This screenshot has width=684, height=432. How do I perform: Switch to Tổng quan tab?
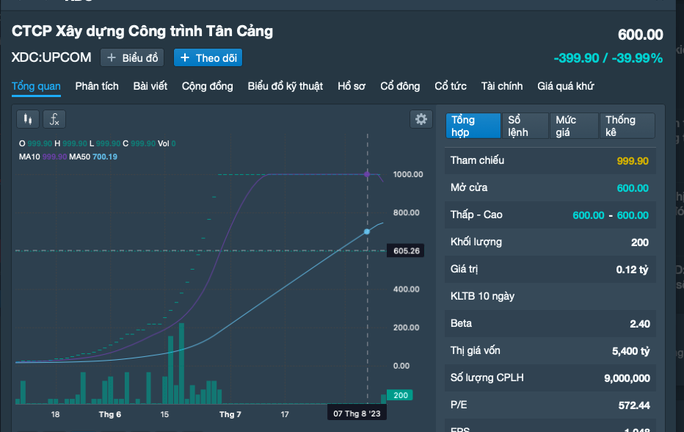click(x=36, y=86)
